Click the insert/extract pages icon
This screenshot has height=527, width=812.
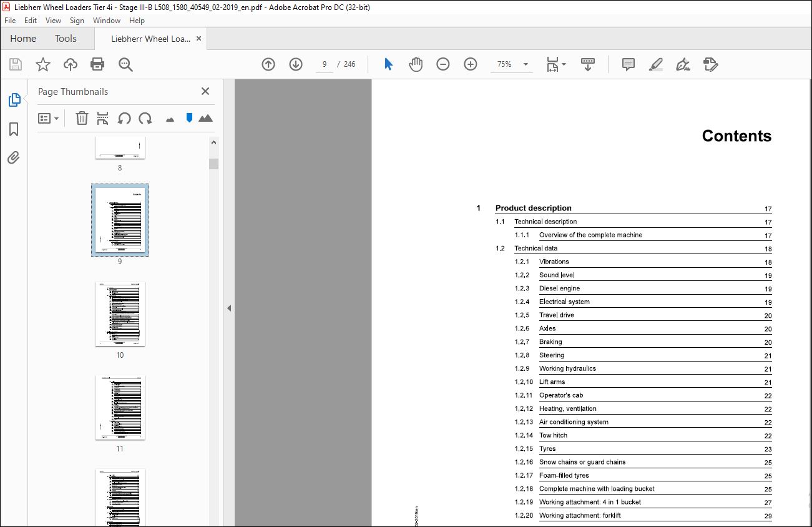tap(103, 118)
